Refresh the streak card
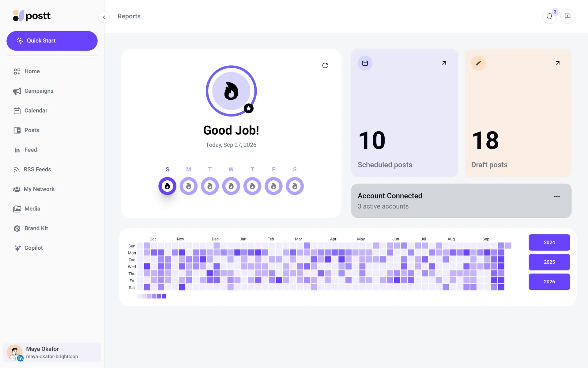Image resolution: width=588 pixels, height=368 pixels. point(325,65)
